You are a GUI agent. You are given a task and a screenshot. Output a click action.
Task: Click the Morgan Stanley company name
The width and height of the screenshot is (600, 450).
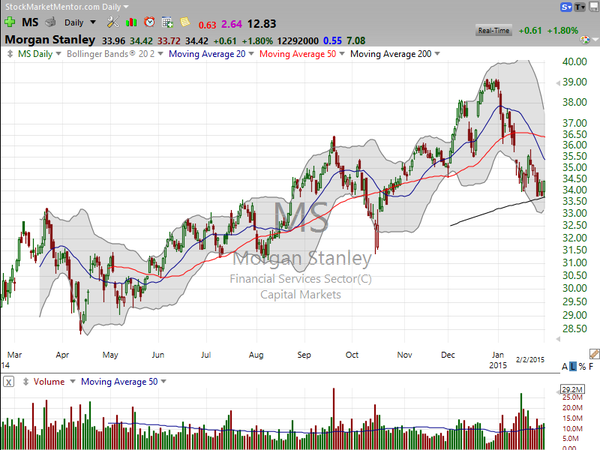coord(50,39)
